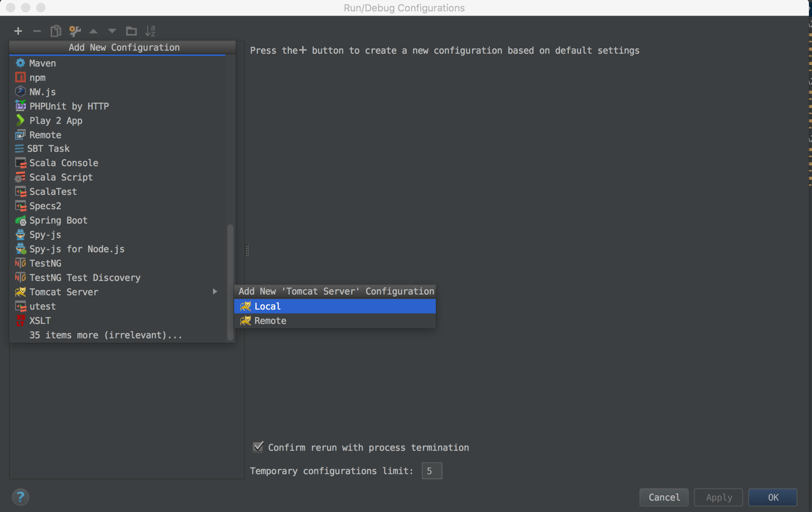This screenshot has height=512, width=812.
Task: Click the Add New Configuration header
Action: coord(123,47)
